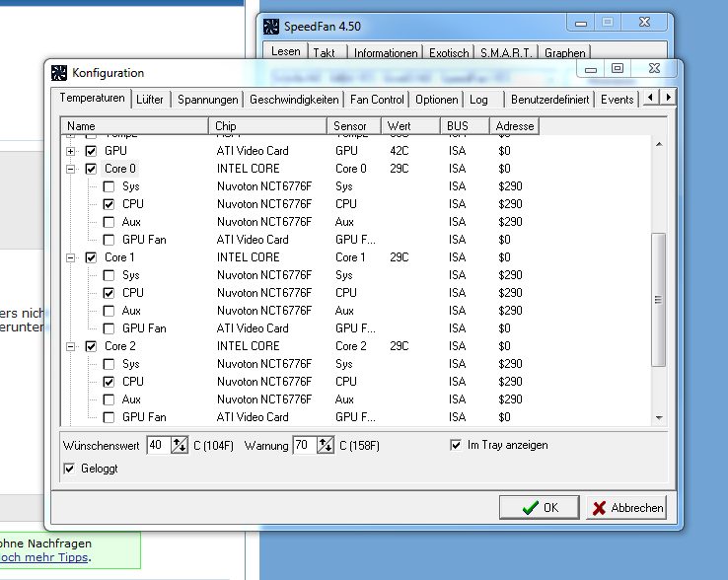
Task: Check Sys under Core 0
Action: coord(109,186)
